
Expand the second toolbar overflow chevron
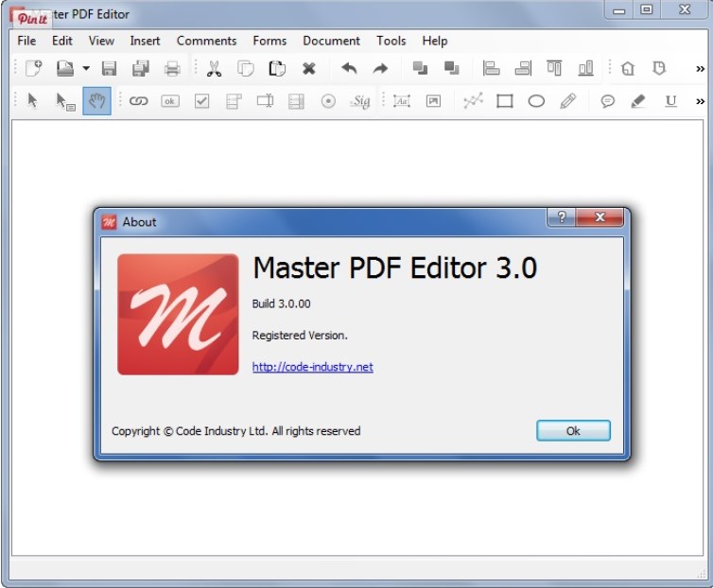[x=700, y=101]
